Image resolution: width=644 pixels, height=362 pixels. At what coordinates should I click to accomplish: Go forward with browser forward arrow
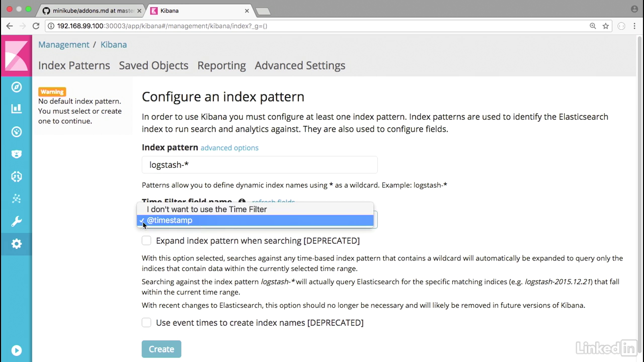[23, 26]
